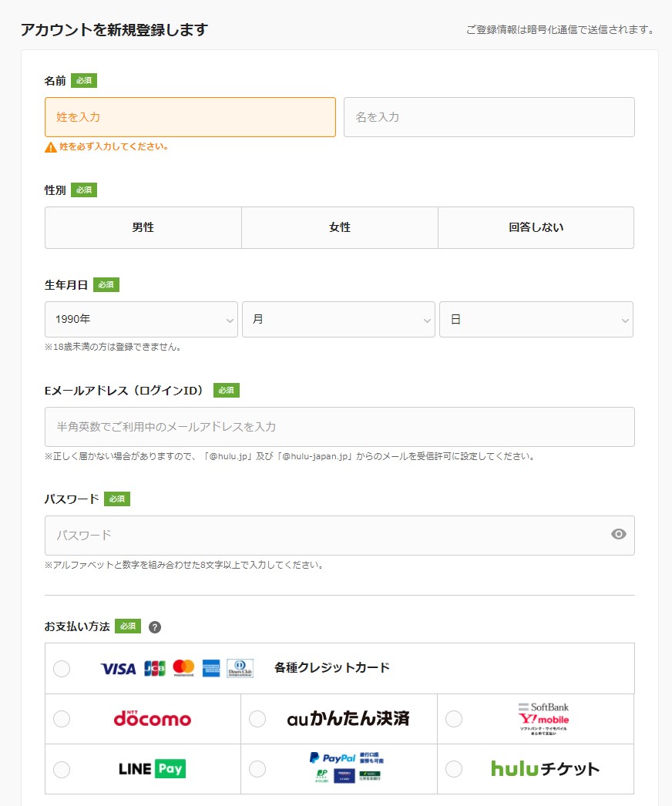
Task: Open the birth year dropdown showing 1990年
Action: tap(141, 319)
